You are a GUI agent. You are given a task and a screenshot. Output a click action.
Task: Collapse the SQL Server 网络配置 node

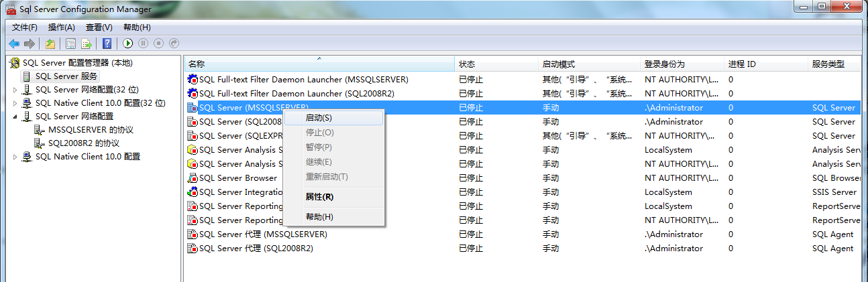point(15,117)
